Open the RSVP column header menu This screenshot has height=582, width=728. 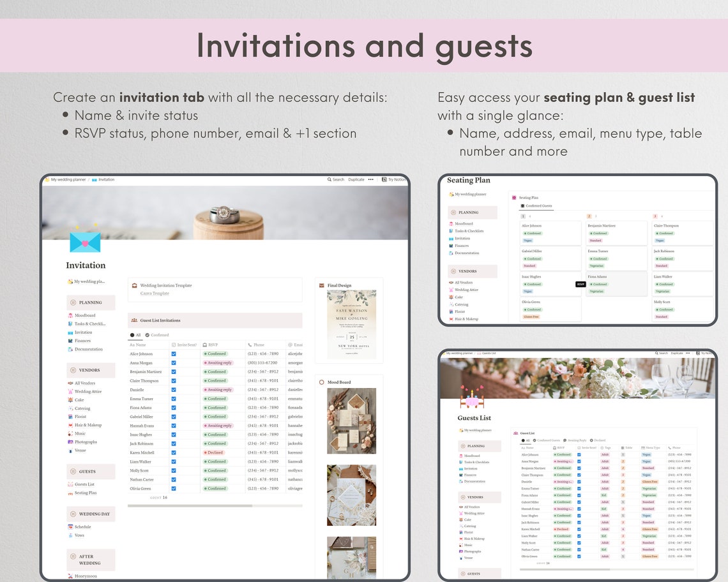pyautogui.click(x=213, y=345)
